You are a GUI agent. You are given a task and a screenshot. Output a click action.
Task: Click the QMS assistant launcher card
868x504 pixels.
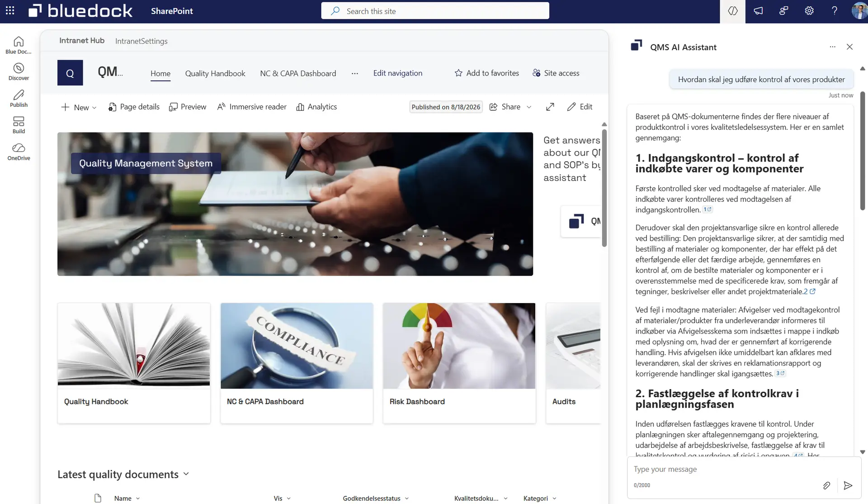[x=581, y=221]
